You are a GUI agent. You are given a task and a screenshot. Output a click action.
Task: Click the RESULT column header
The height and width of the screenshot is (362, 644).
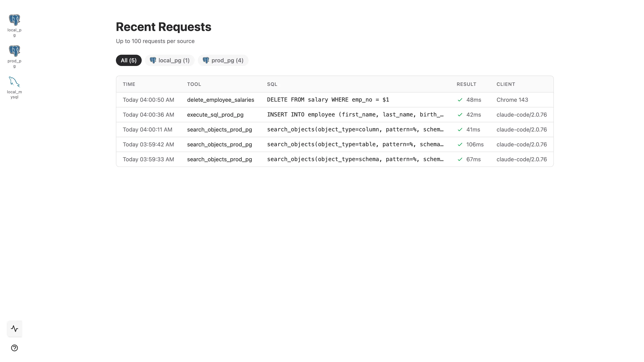[466, 84]
